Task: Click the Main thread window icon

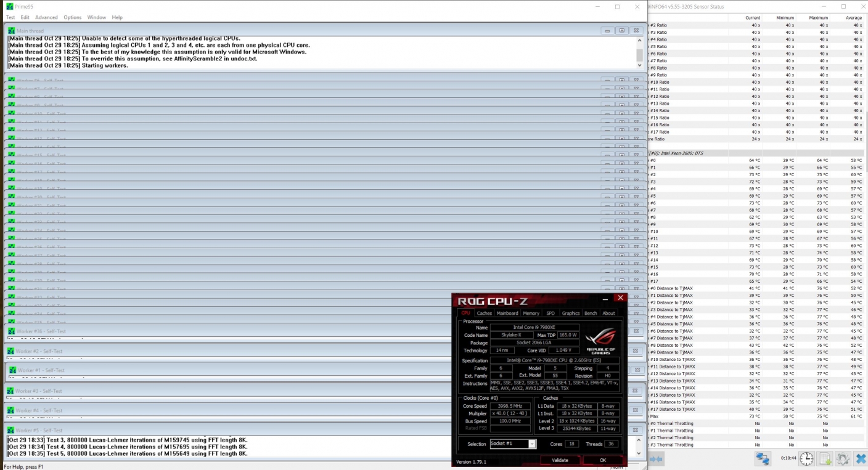Action: pyautogui.click(x=12, y=30)
